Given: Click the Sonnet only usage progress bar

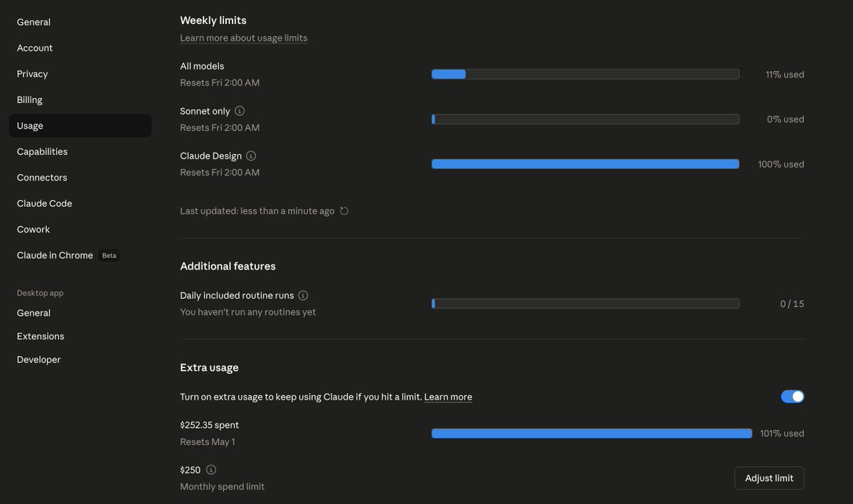Looking at the screenshot, I should click(585, 119).
